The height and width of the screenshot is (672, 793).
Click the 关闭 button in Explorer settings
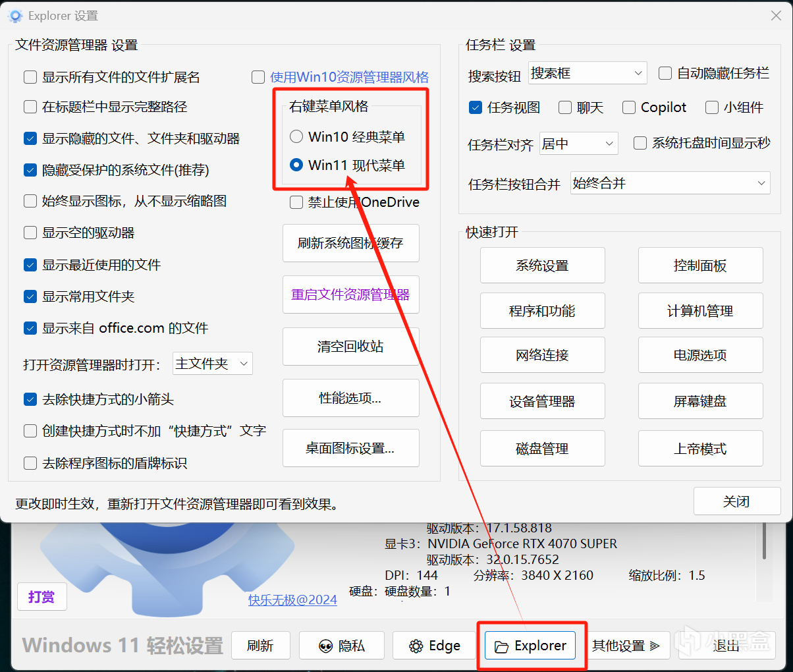pyautogui.click(x=737, y=501)
